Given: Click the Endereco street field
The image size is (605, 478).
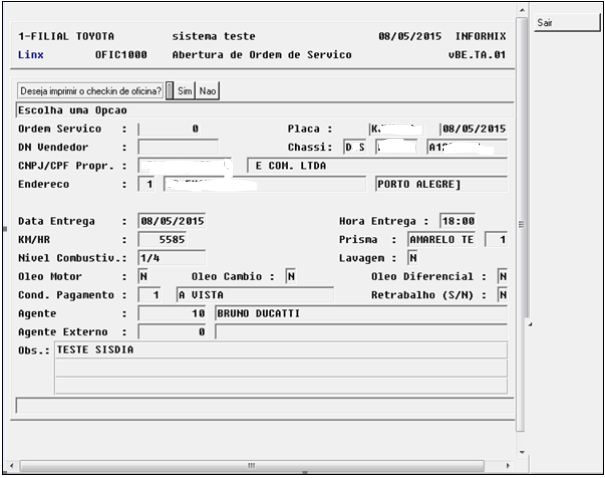Looking at the screenshot, I should (x=265, y=184).
